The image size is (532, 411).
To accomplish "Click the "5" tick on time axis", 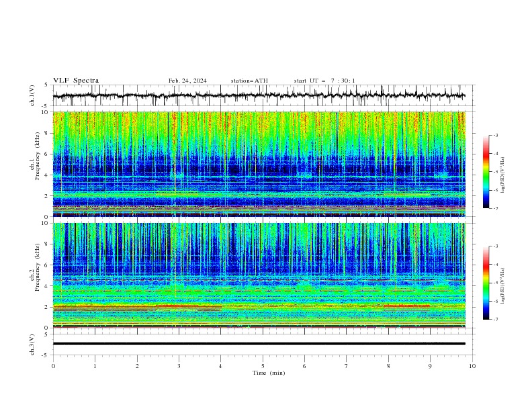I will (263, 366).
